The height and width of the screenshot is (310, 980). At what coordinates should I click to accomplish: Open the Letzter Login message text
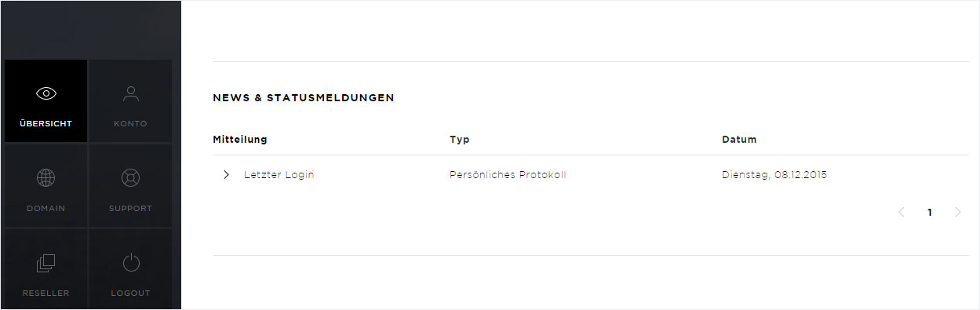(x=279, y=175)
